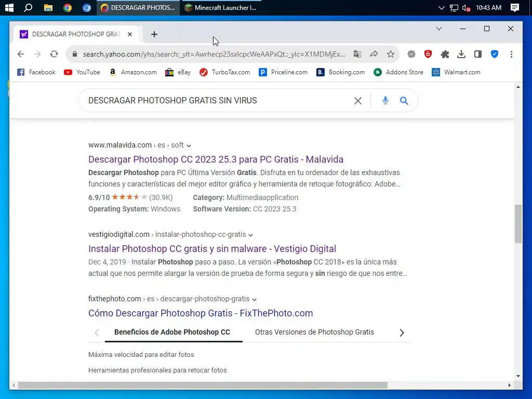Viewport: 532px width, 399px height.
Task: Switch to Minecraft Launcher taskbar window
Action: tap(221, 7)
